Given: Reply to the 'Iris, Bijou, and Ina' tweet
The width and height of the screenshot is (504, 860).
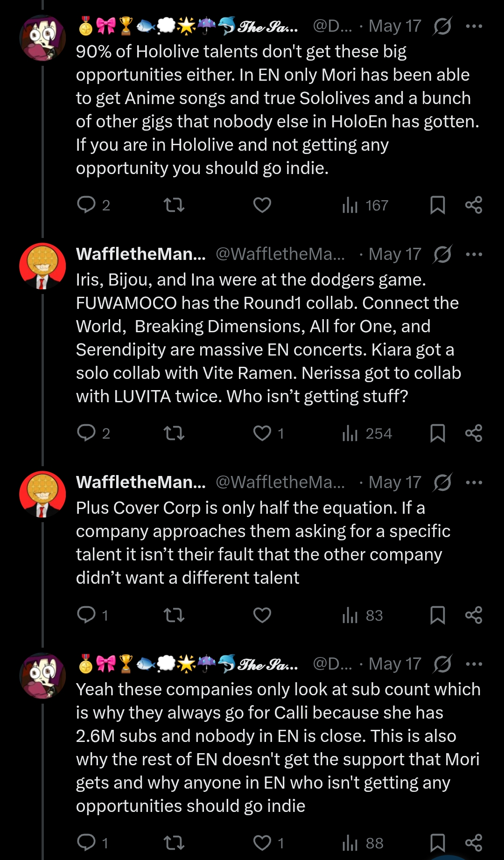Looking at the screenshot, I should click(93, 433).
